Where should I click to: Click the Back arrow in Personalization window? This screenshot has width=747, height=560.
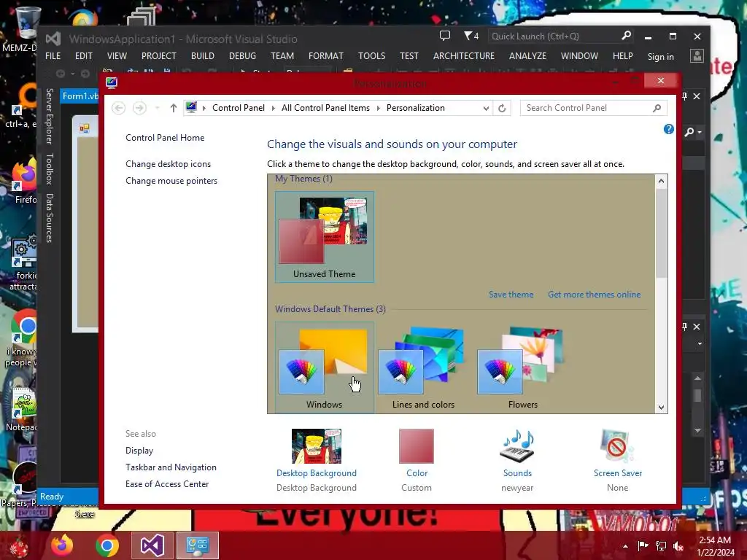119,108
